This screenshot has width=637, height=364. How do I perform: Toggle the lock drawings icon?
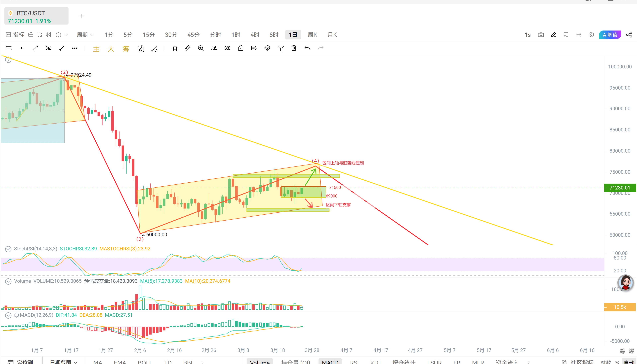(240, 48)
